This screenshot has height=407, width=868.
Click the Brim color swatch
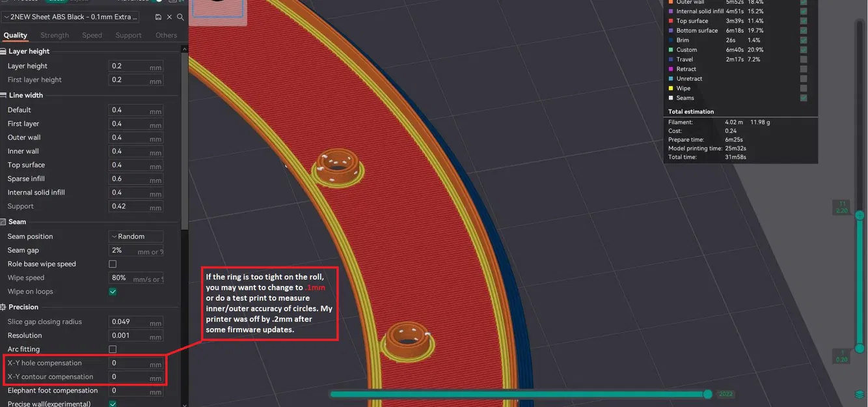pos(671,40)
